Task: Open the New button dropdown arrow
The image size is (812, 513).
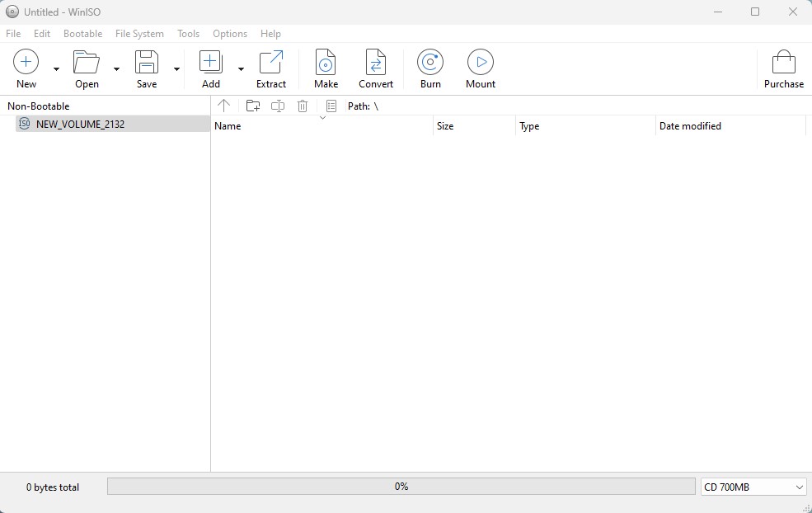Action: click(56, 69)
